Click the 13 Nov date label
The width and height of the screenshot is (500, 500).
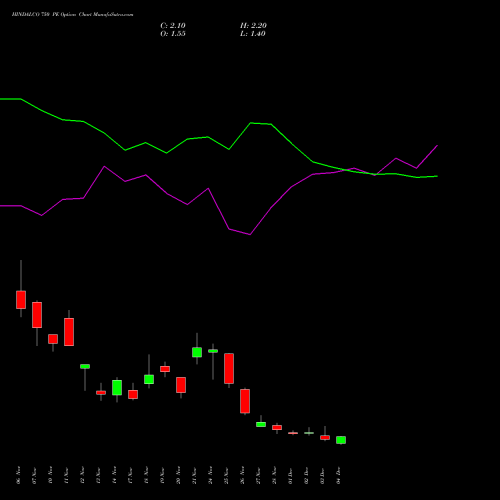[x=98, y=475]
